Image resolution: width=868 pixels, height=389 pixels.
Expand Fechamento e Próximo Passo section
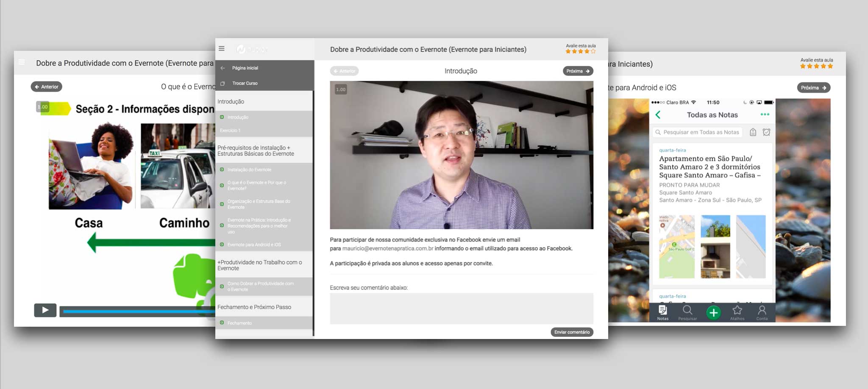pos(264,307)
